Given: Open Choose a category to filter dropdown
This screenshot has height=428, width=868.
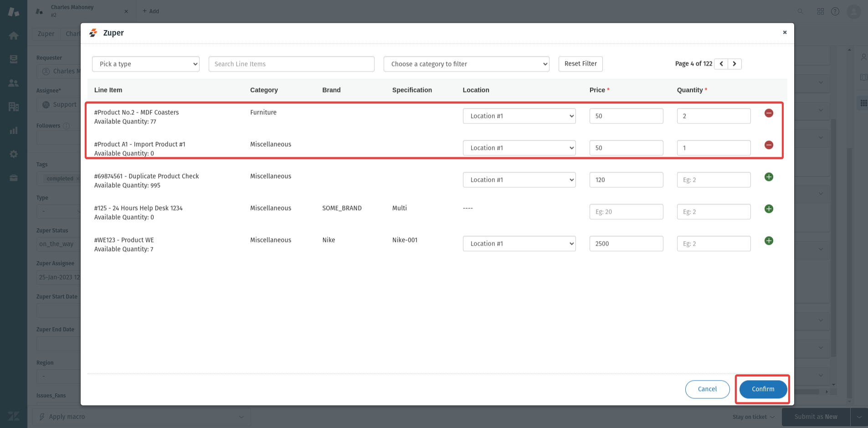Looking at the screenshot, I should point(467,64).
